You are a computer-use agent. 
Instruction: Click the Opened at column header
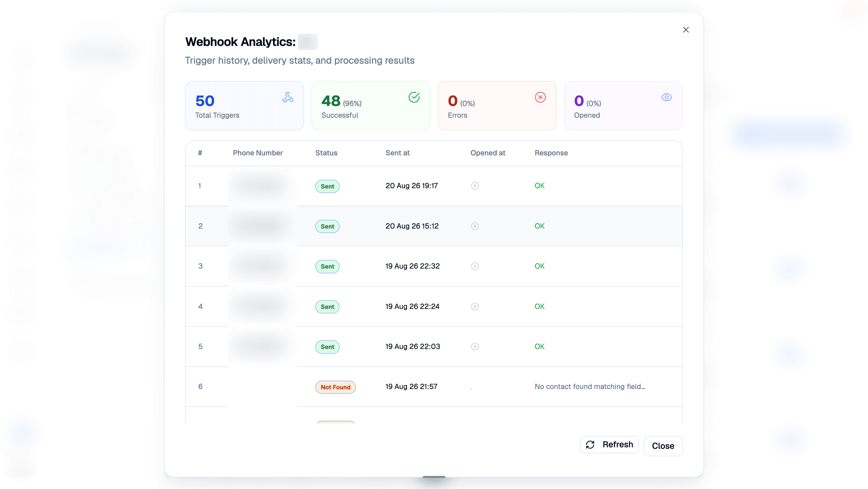488,153
